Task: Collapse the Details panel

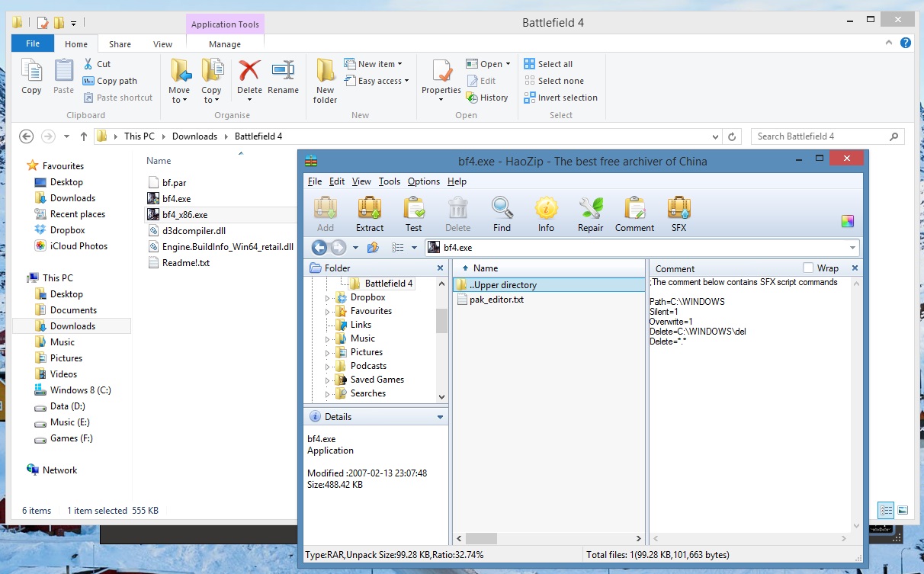Action: (440, 417)
